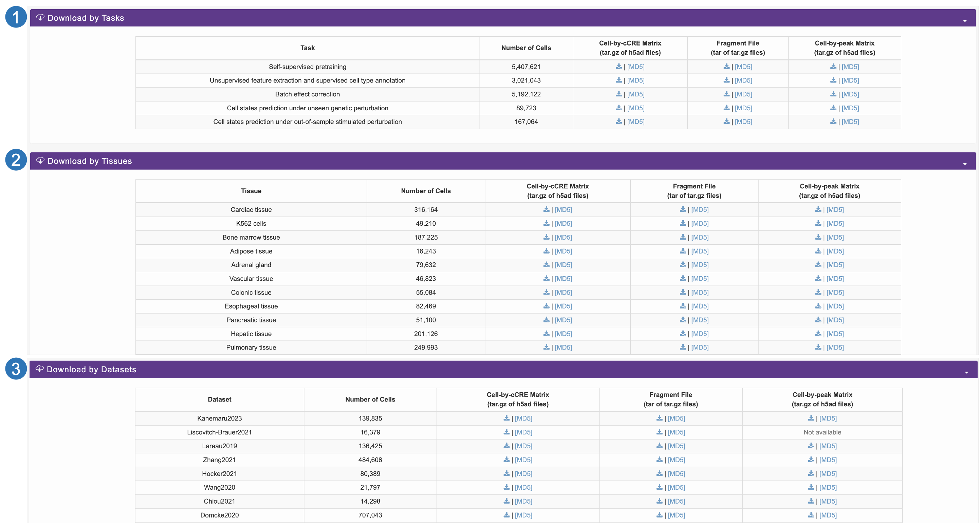Download Self-supervised pretraining cell-by-cCRE matrix
This screenshot has height=524, width=980.
pyautogui.click(x=618, y=67)
